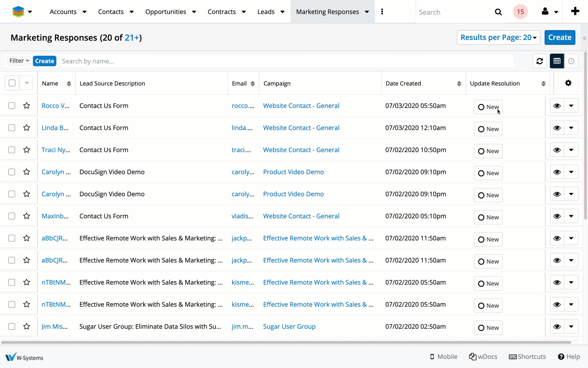Open the Leads module tab

tap(266, 12)
